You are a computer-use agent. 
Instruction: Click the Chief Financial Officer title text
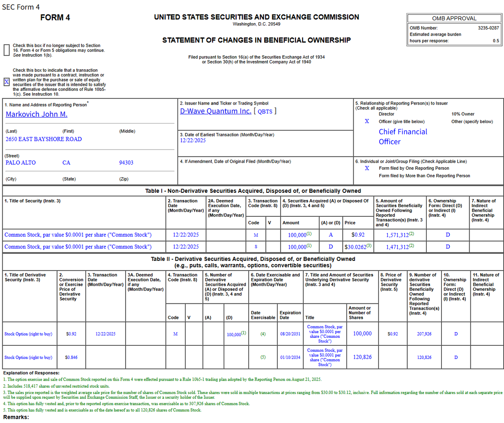[403, 137]
